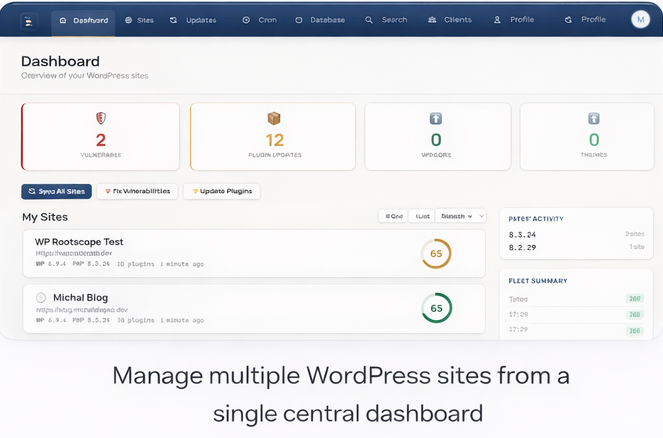663x438 pixels.
Task: Open the sort dropdown in My Sites
Action: pos(461,216)
